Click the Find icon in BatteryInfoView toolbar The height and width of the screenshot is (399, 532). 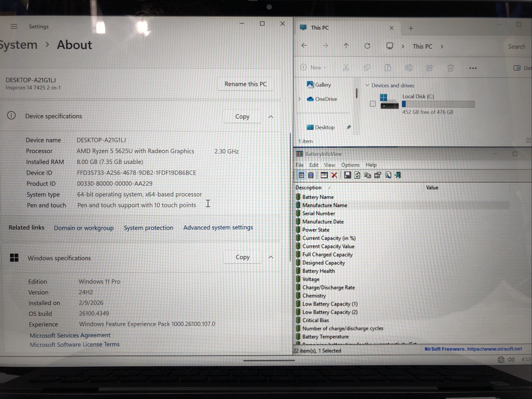tap(388, 175)
